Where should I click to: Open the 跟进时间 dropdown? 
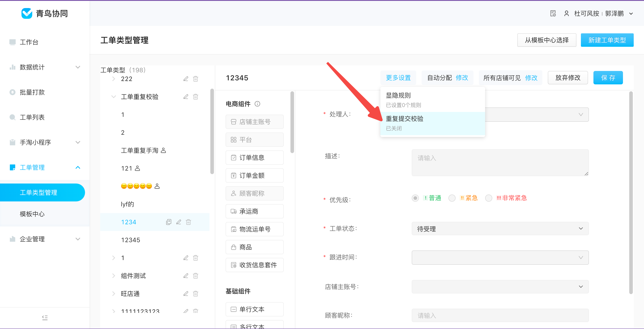point(500,258)
